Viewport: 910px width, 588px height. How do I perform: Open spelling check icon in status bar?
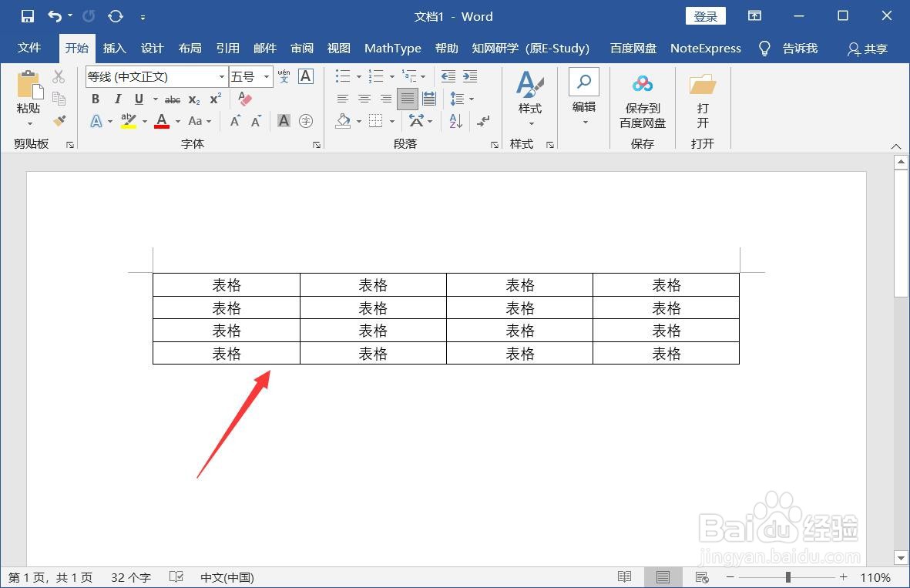[x=176, y=577]
